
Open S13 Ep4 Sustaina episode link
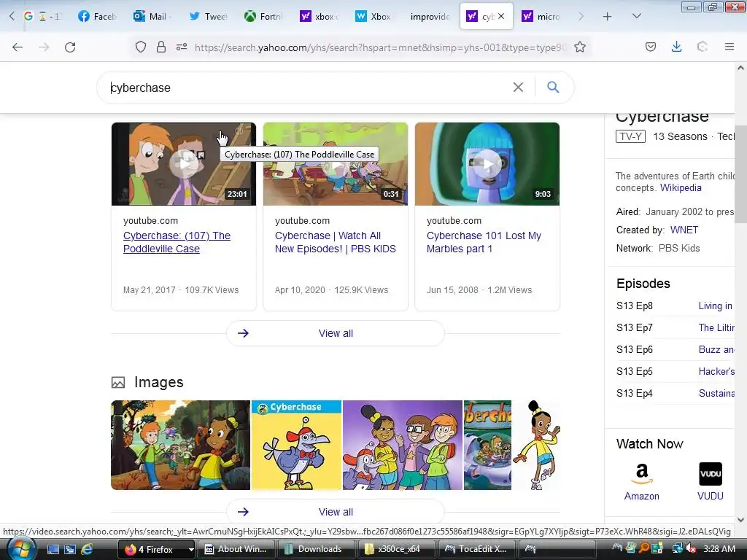pyautogui.click(x=716, y=393)
